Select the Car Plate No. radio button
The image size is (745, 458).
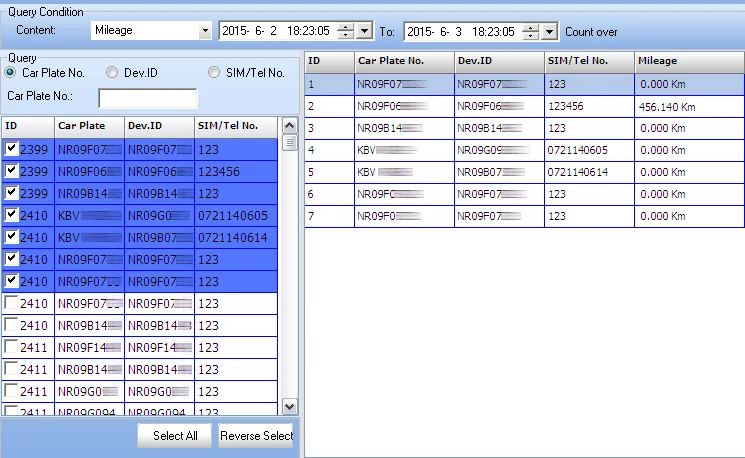pos(11,73)
